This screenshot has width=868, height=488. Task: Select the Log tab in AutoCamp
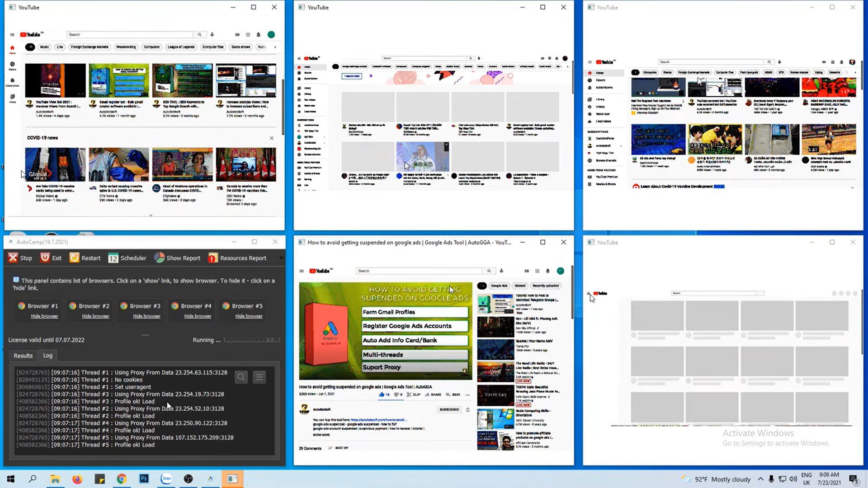tap(47, 355)
